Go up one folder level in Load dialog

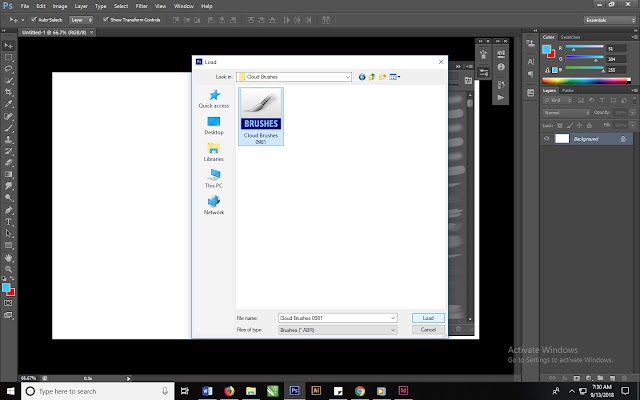pos(372,77)
